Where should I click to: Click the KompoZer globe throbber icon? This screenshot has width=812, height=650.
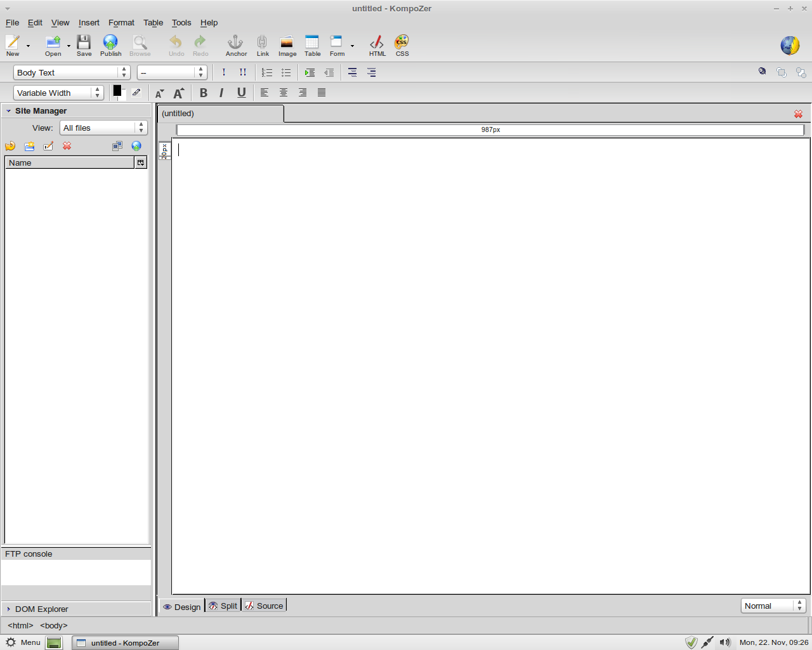point(790,45)
